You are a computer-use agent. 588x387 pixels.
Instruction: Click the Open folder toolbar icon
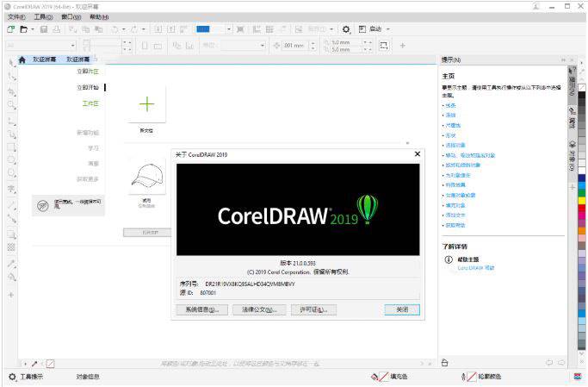(23, 29)
